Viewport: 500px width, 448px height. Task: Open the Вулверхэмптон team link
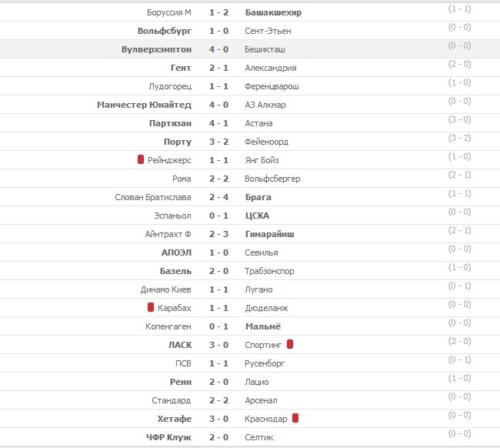coord(157,49)
